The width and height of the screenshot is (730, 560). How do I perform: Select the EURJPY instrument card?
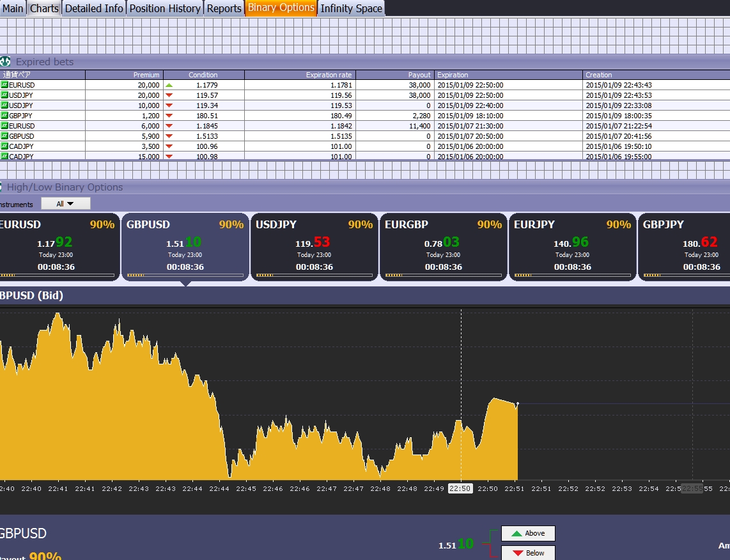click(572, 247)
